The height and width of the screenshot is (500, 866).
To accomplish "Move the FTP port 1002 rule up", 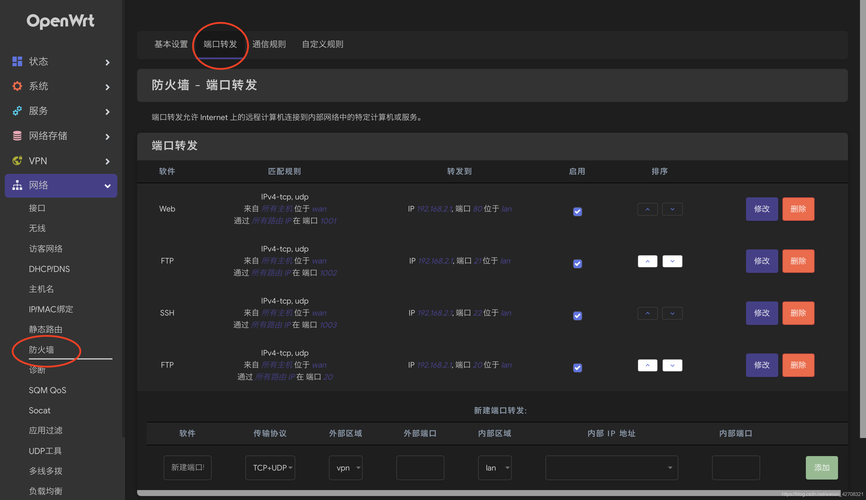I will click(x=647, y=261).
